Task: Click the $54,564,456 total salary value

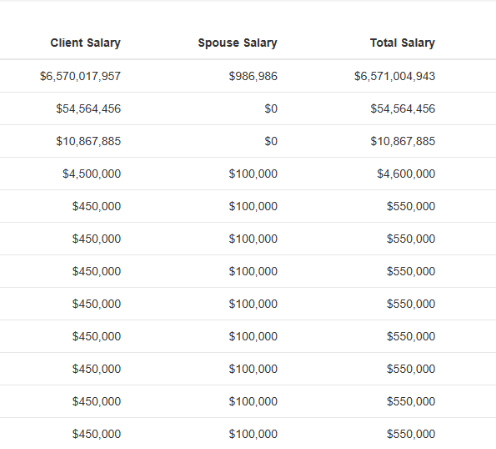Action: tap(403, 109)
